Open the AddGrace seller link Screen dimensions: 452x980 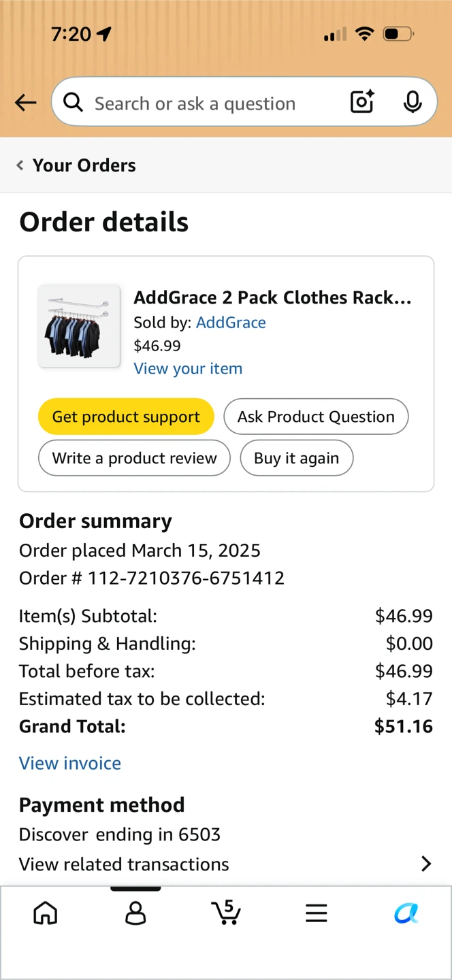point(231,323)
